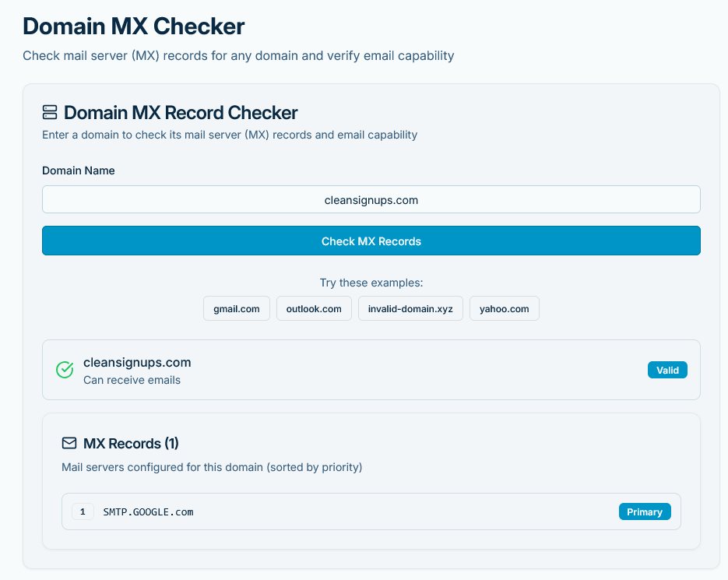
Task: Click the Domain Name field label
Action: point(78,170)
